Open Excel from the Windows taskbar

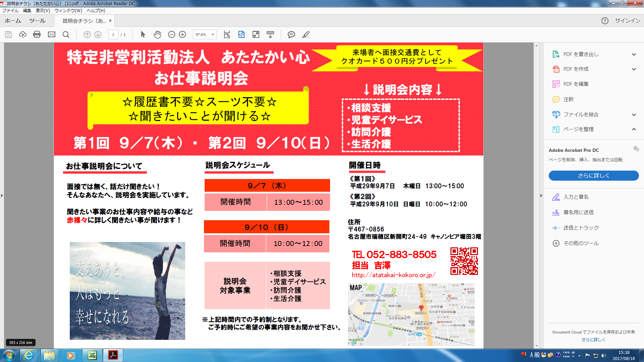tap(92, 355)
